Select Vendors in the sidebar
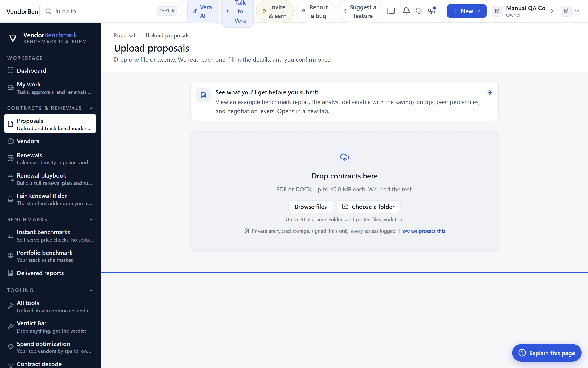The image size is (588, 368). [x=50, y=141]
